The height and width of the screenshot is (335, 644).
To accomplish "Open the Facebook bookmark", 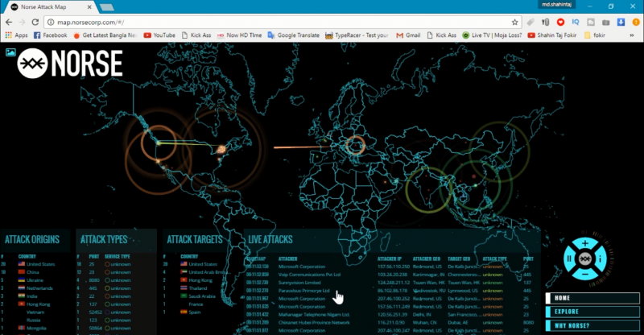I will tap(50, 35).
